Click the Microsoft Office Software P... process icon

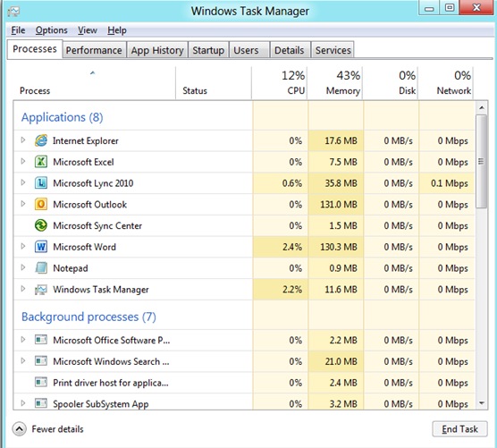coord(41,340)
